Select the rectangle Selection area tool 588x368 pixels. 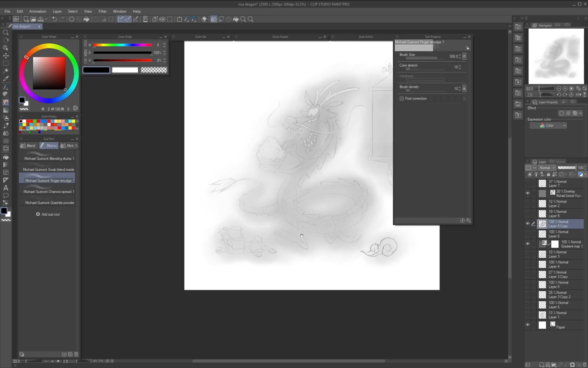[x=6, y=63]
